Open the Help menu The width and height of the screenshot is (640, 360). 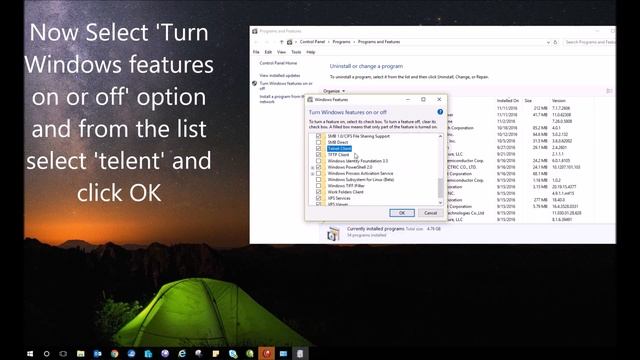(311, 52)
